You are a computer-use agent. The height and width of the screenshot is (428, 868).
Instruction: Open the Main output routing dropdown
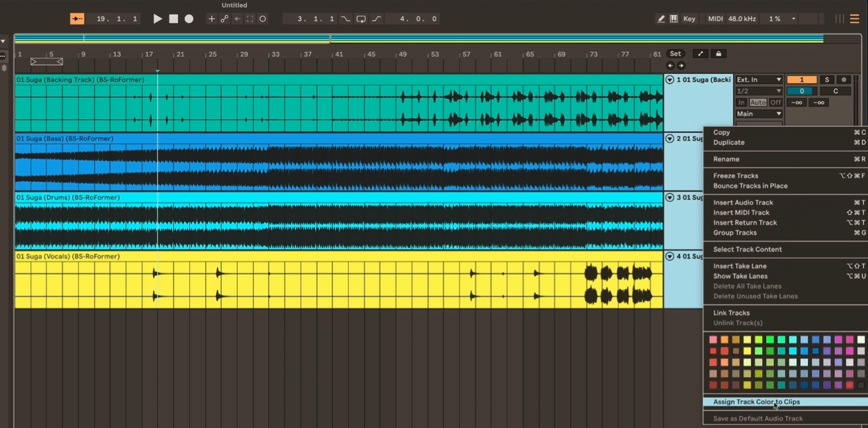759,113
